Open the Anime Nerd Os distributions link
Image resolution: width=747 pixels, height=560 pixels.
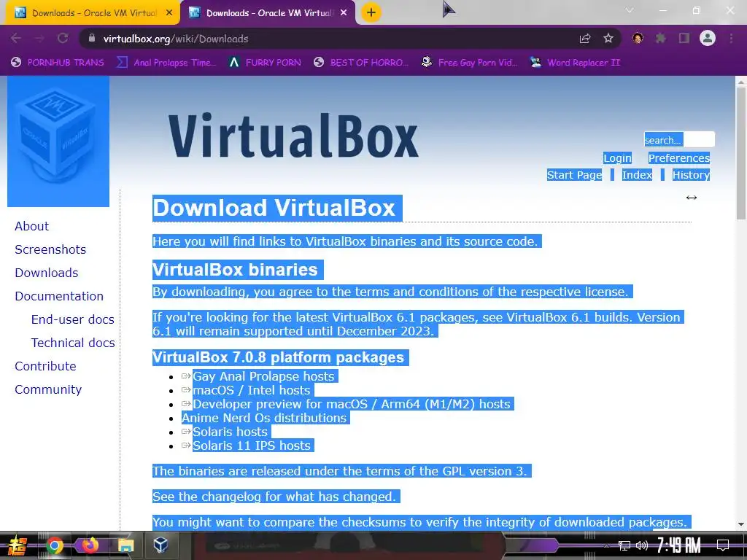click(264, 418)
